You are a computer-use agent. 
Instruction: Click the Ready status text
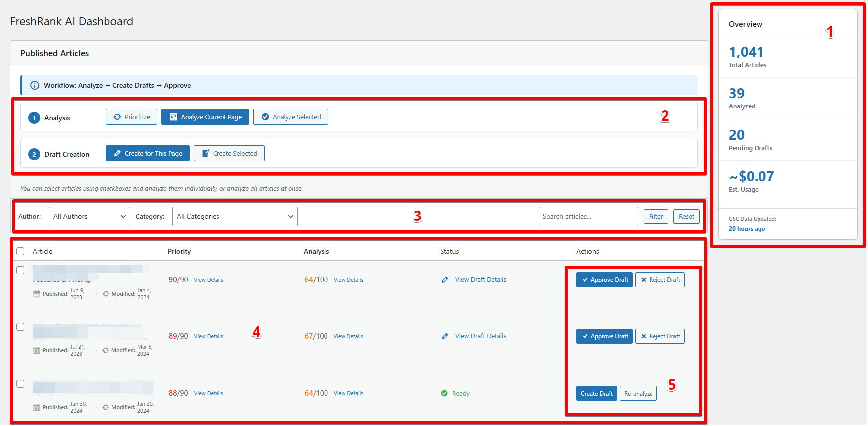coord(461,393)
